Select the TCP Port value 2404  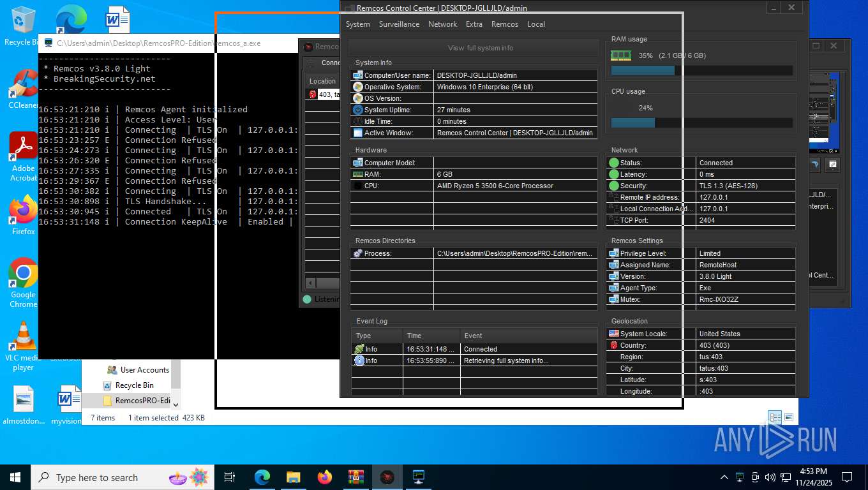(x=707, y=220)
